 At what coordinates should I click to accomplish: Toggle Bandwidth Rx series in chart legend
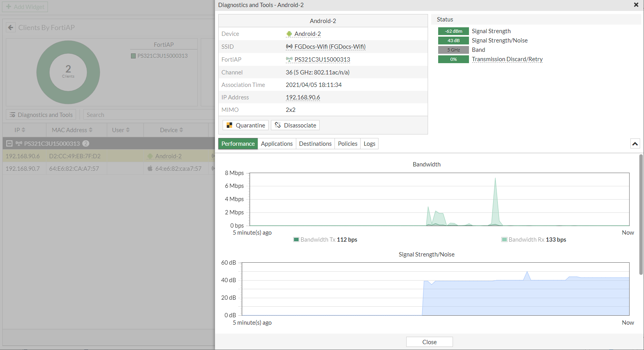pos(534,240)
